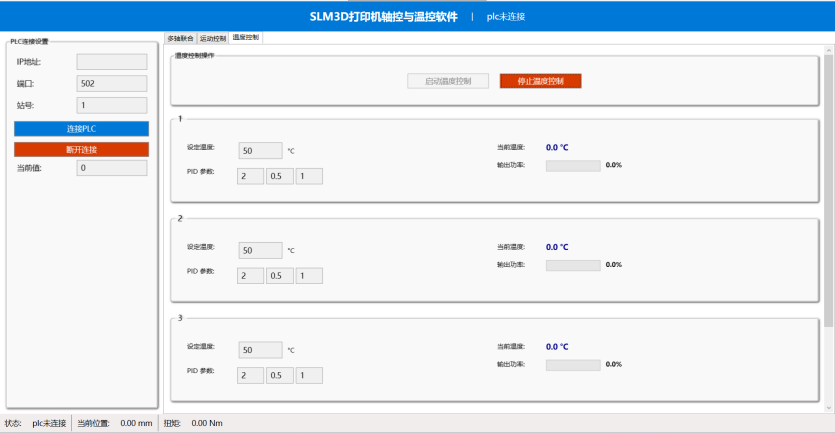Switch to the 多轴联合 tab
The image size is (835, 433).
(180, 38)
